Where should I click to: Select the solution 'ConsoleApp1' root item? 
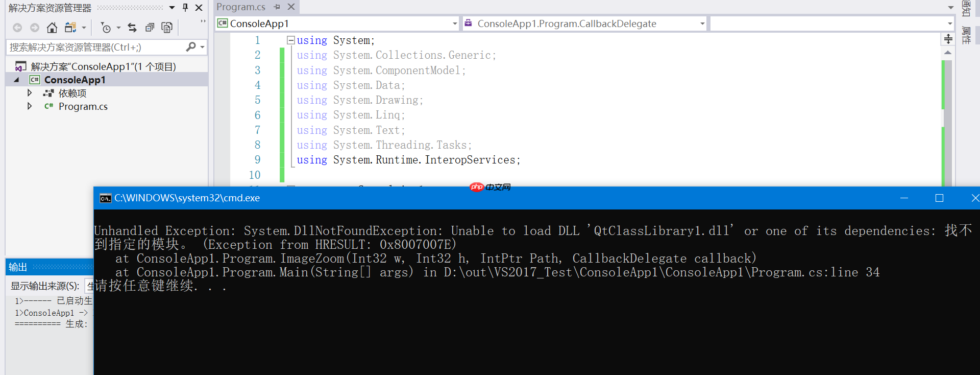(103, 66)
